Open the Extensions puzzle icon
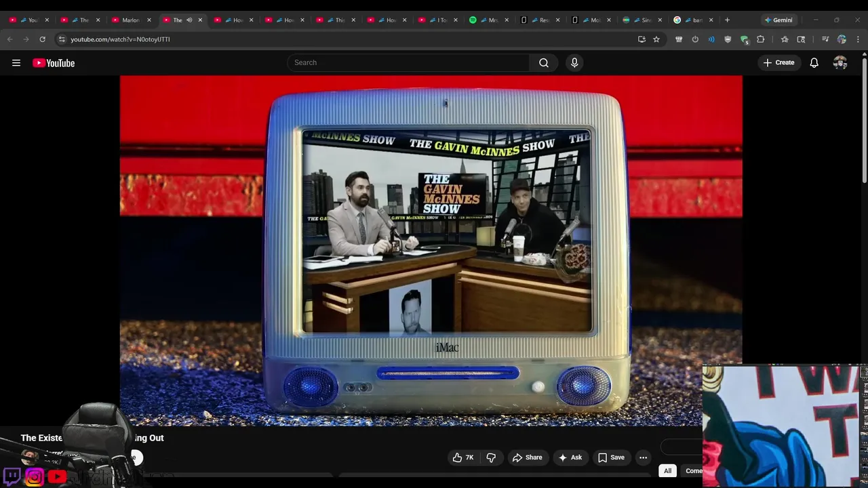 pyautogui.click(x=761, y=39)
